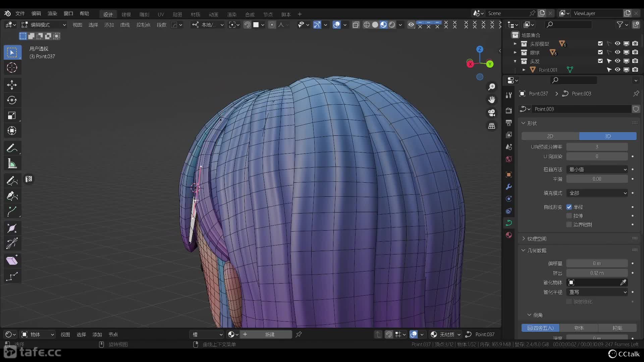The width and height of the screenshot is (644, 362).
Task: Click the pan view hand icon
Action: tap(492, 100)
